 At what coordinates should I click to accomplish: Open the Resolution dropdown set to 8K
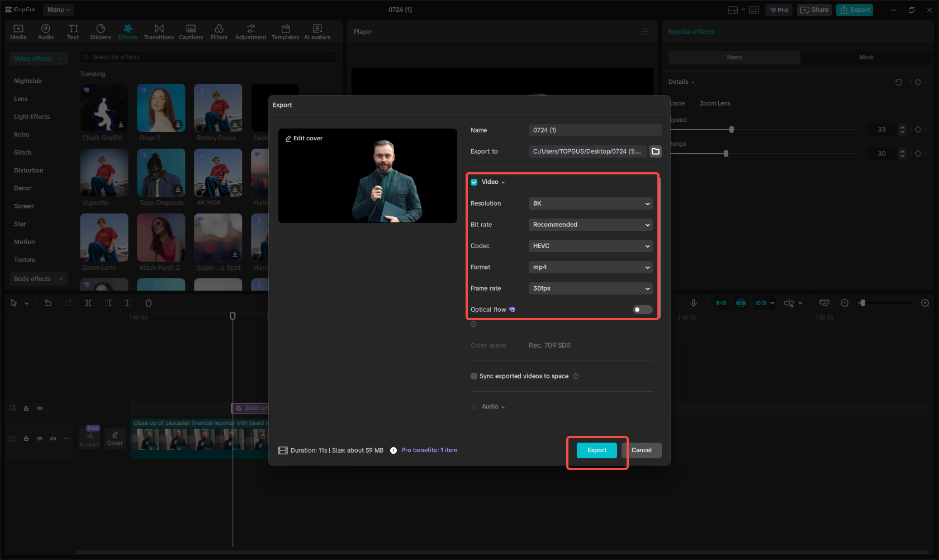[590, 203]
